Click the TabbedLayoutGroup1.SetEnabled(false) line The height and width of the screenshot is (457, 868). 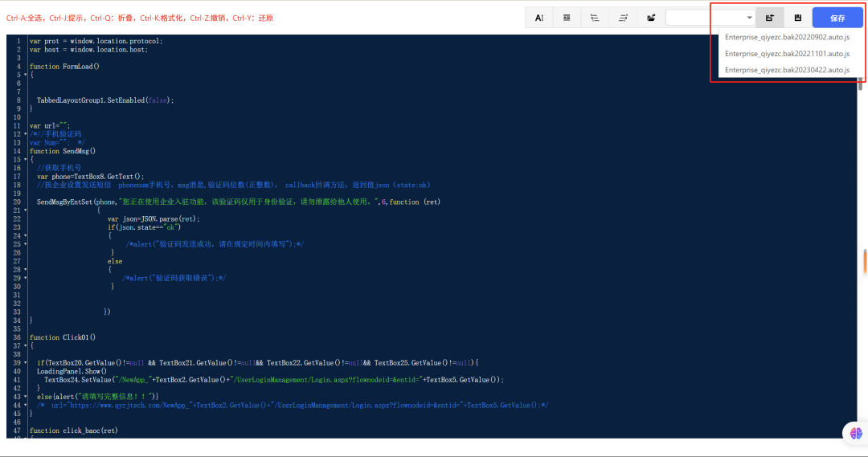(105, 100)
